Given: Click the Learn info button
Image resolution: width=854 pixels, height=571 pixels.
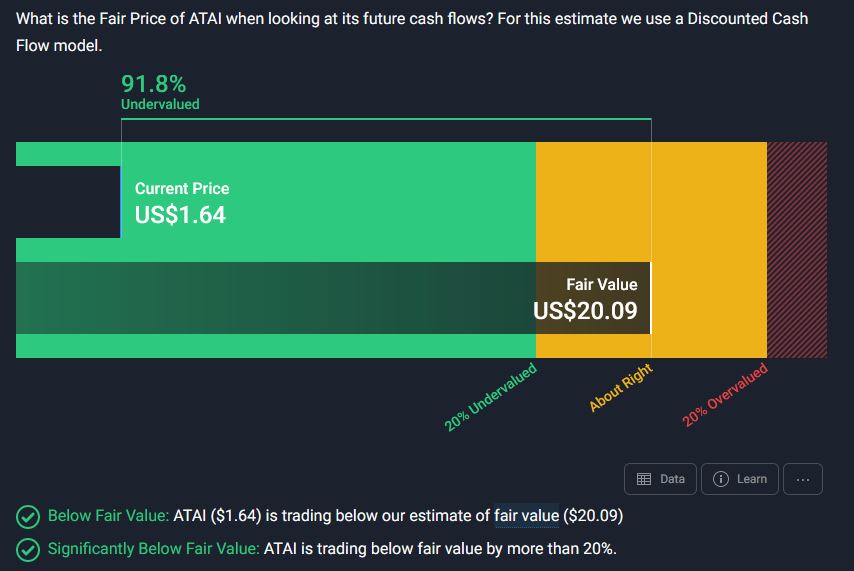Looking at the screenshot, I should tap(739, 479).
